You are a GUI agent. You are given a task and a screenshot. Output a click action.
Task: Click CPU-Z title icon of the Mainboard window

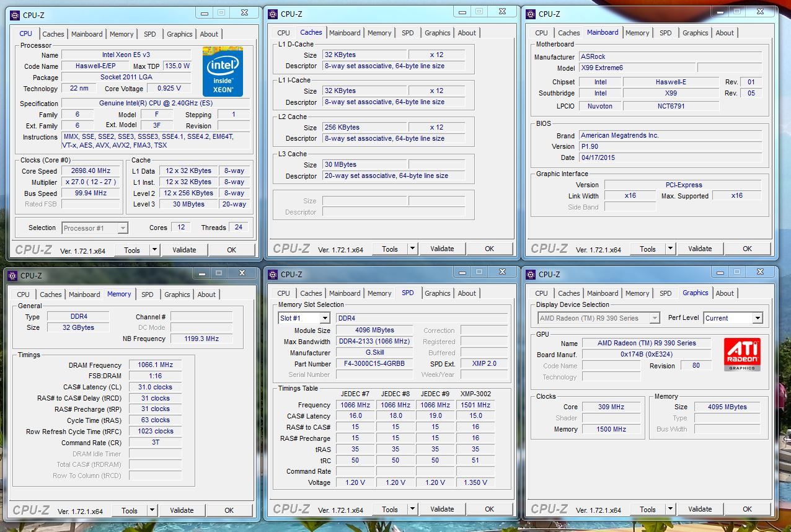point(531,14)
